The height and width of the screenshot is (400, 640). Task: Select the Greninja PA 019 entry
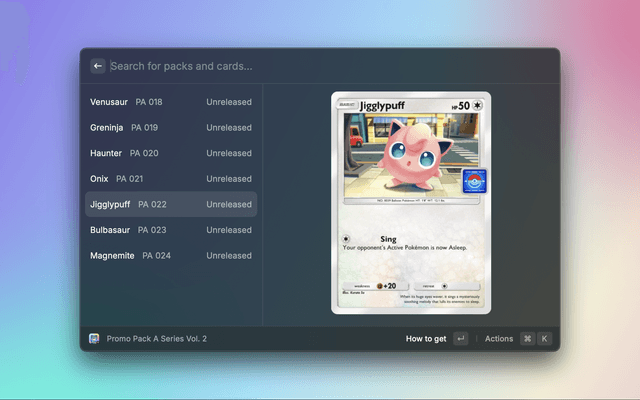(x=170, y=128)
